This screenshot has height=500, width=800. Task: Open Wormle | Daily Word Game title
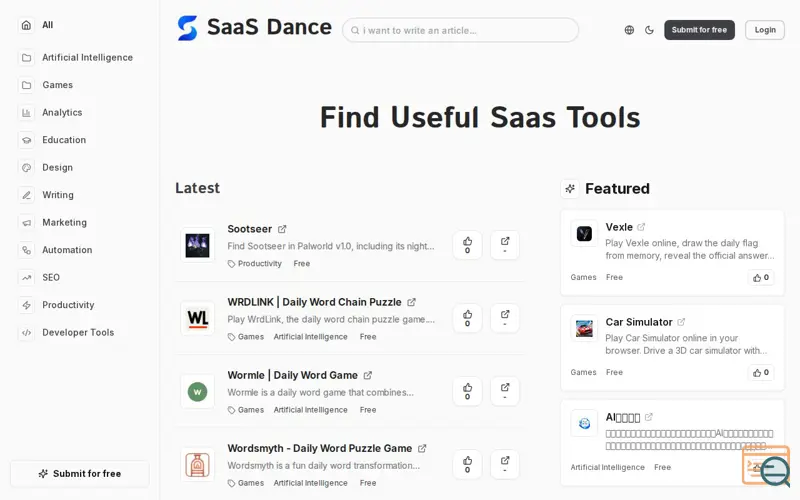[292, 375]
